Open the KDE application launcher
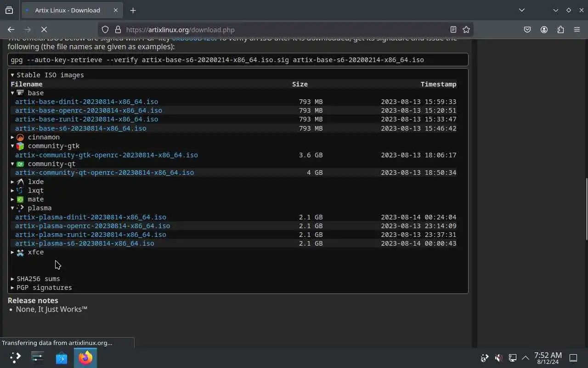The height and width of the screenshot is (368, 588). coord(15,357)
